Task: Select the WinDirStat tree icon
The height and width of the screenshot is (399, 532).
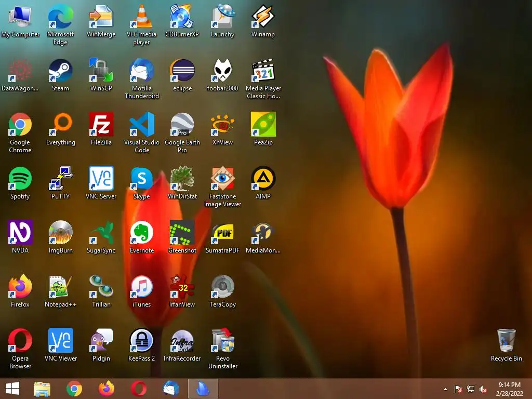Action: click(x=182, y=178)
